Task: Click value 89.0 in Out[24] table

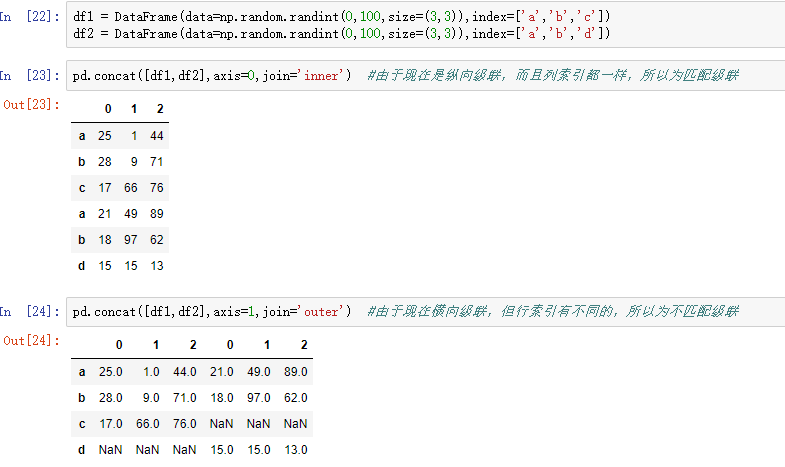Action: pyautogui.click(x=296, y=372)
